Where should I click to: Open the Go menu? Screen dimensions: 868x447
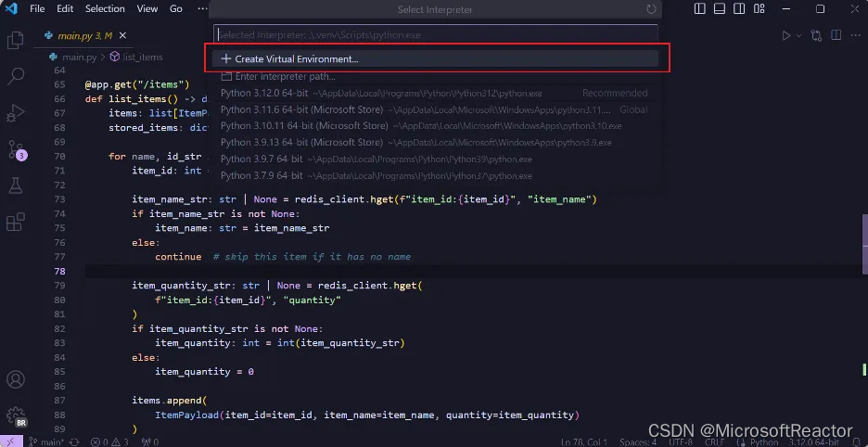coord(176,9)
